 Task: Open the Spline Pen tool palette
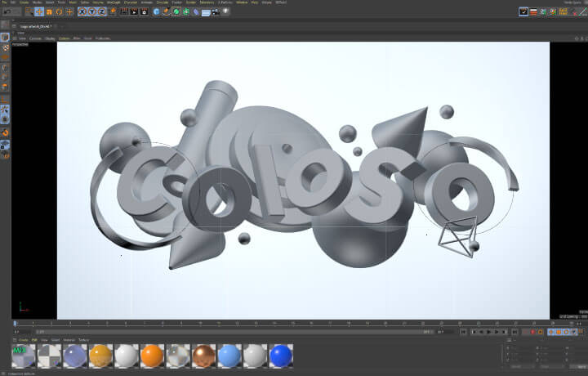[166, 11]
